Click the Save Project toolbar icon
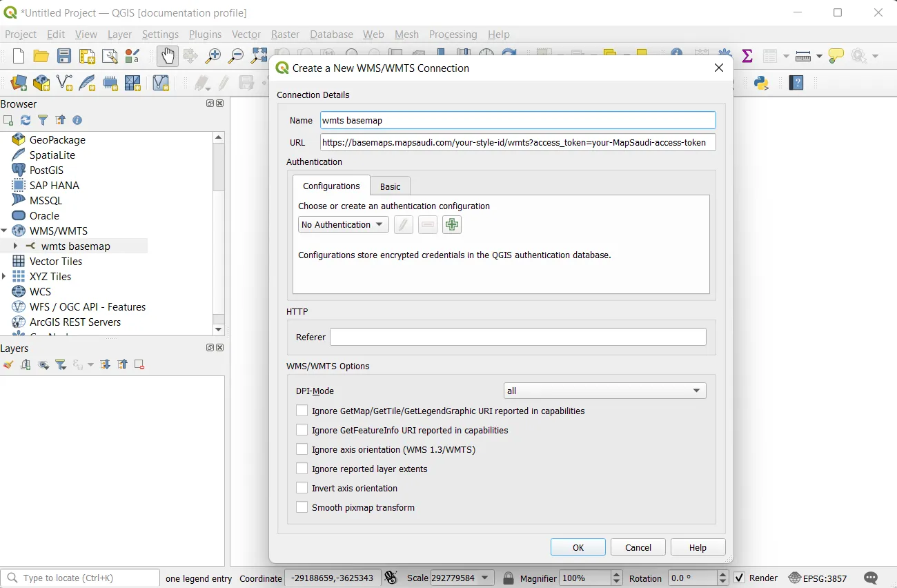The image size is (897, 588). (x=64, y=57)
